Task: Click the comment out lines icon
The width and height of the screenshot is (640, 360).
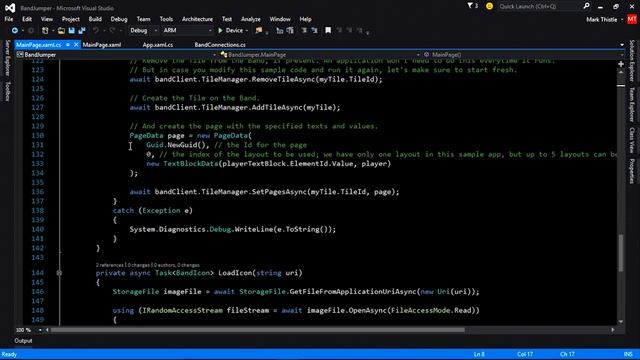Action: click(x=304, y=31)
